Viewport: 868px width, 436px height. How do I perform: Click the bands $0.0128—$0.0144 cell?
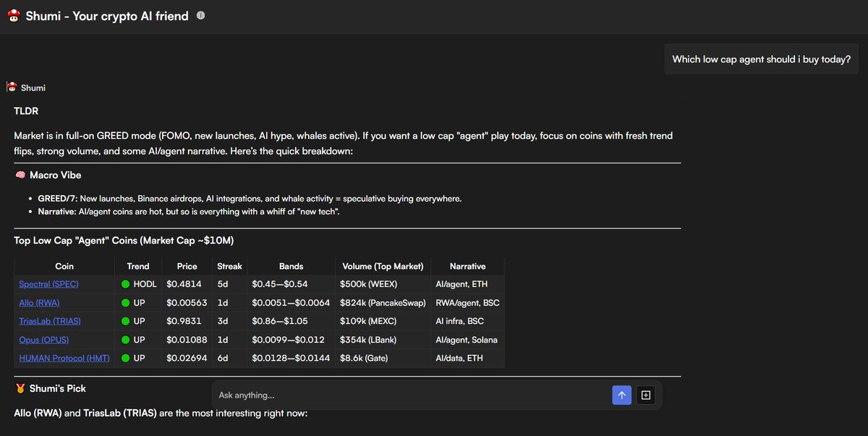pyautogui.click(x=291, y=358)
